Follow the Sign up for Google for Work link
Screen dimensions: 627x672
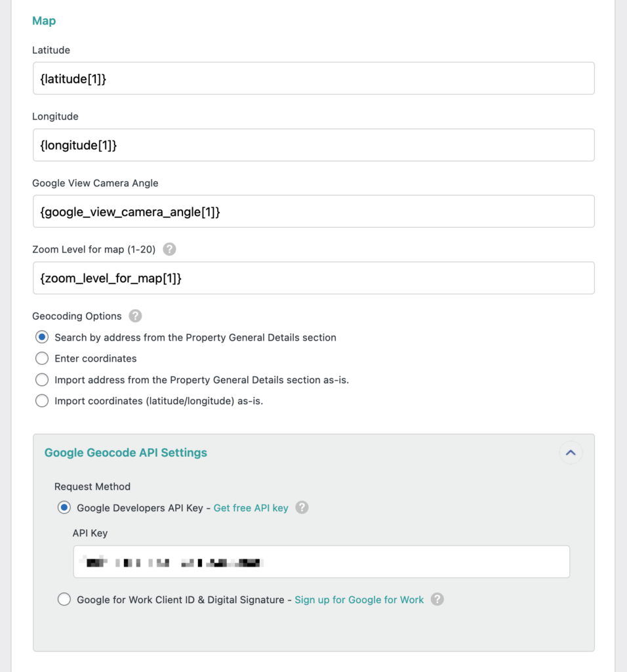coord(360,599)
